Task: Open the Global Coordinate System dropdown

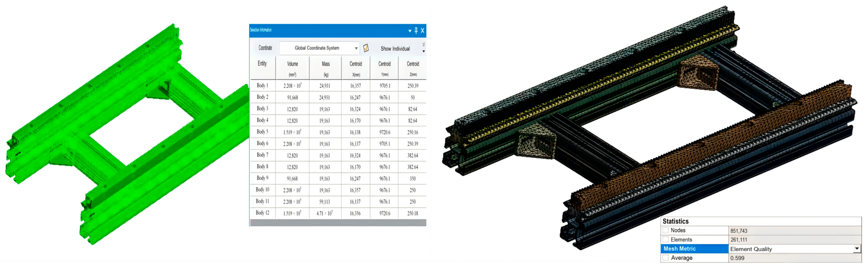Action: tap(356, 48)
